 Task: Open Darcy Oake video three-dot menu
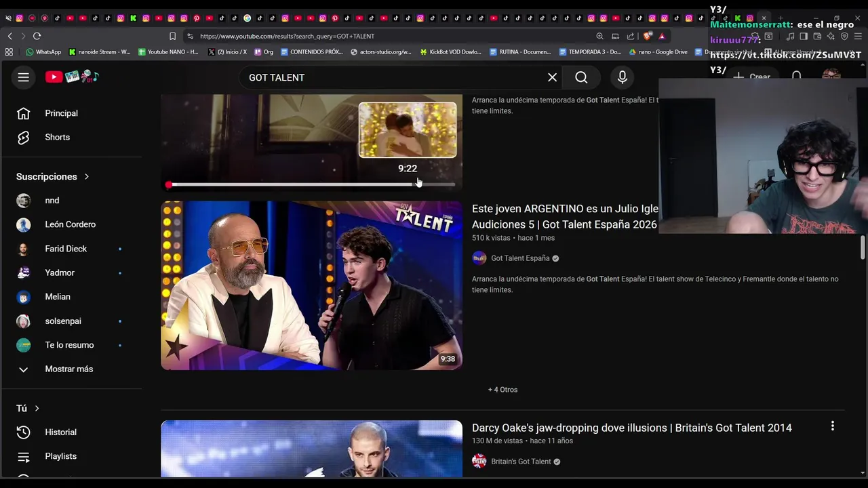(x=832, y=426)
